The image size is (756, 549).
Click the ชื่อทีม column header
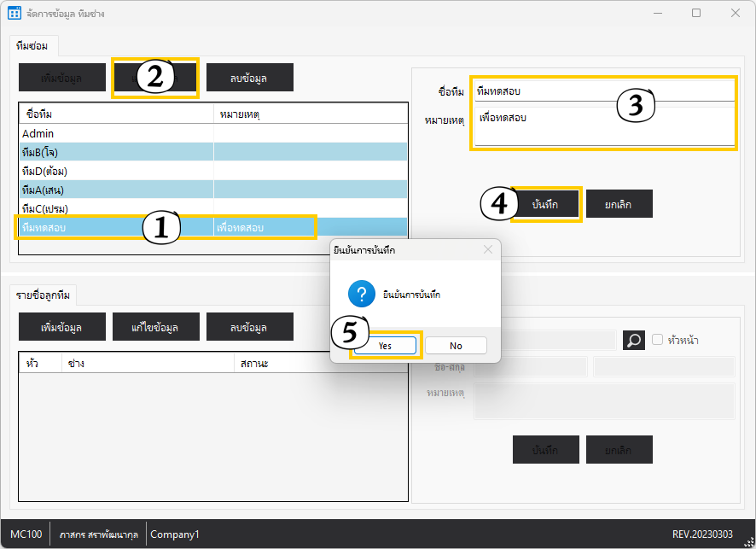pos(115,114)
